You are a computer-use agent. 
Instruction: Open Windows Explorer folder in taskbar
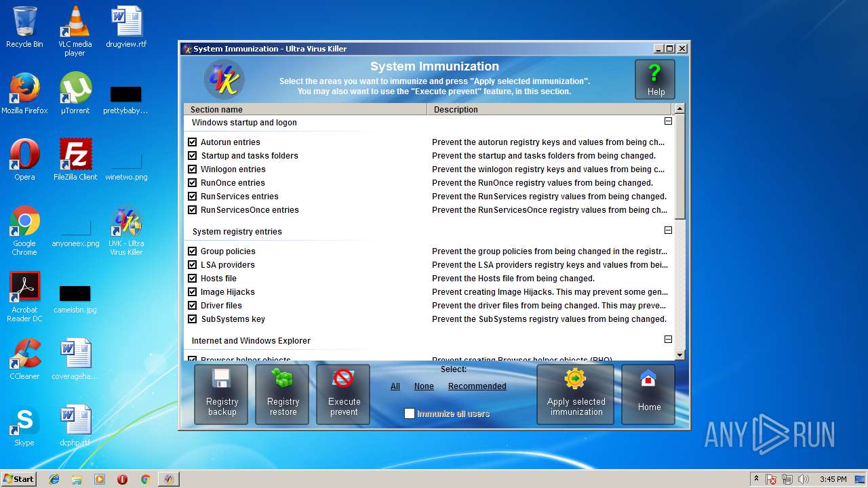(77, 479)
